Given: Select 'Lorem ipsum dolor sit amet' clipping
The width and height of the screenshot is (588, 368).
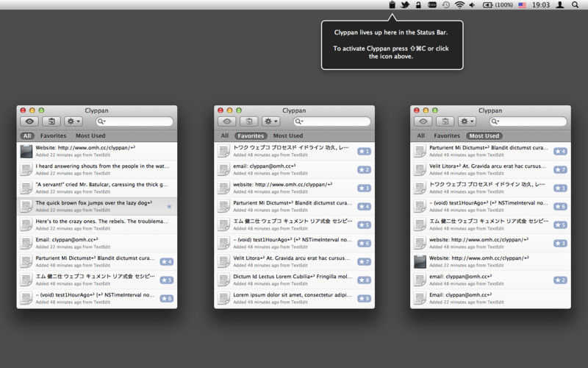Looking at the screenshot, I should (295, 298).
